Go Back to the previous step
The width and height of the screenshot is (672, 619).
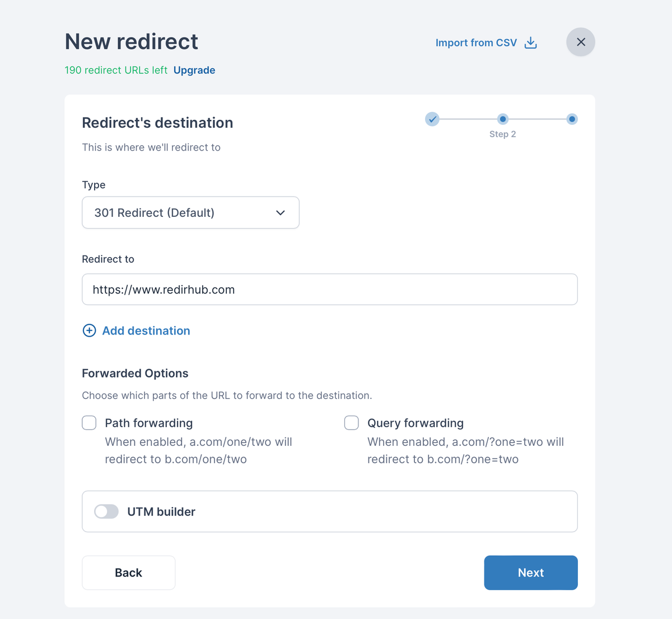pyautogui.click(x=128, y=573)
